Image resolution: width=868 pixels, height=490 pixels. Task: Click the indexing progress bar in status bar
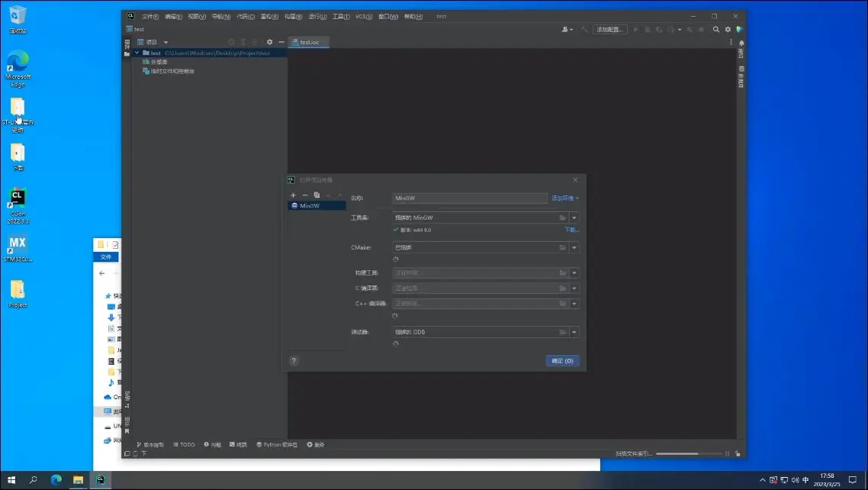(687, 453)
